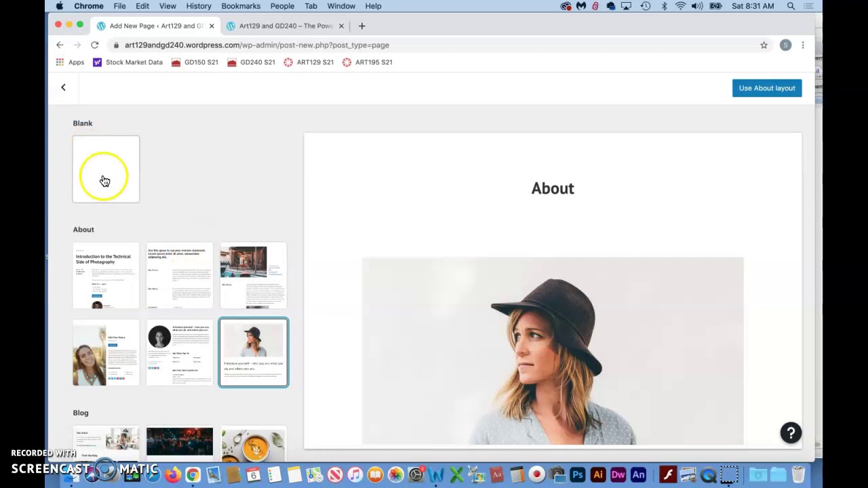Choose the About layout with circular portrait

pyautogui.click(x=180, y=352)
